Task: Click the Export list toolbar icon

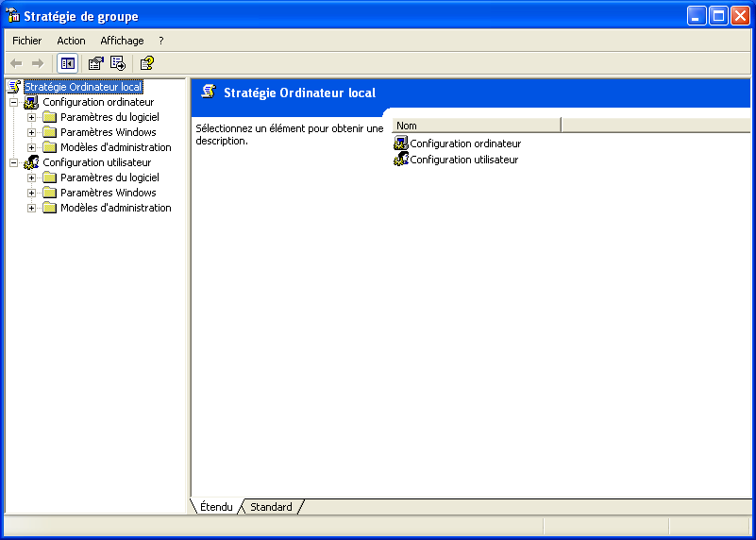Action: point(118,63)
